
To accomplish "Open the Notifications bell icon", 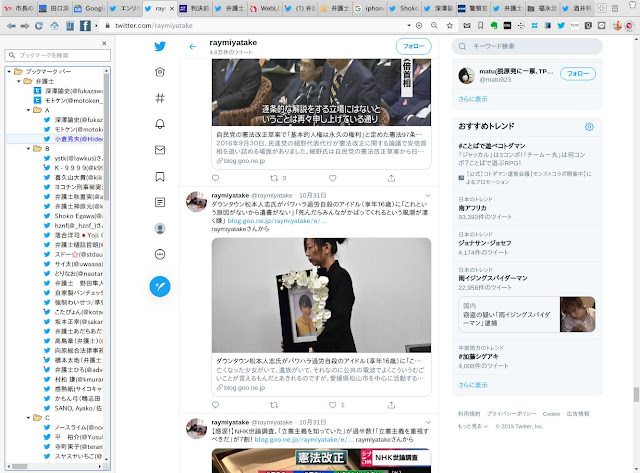I will point(160,124).
